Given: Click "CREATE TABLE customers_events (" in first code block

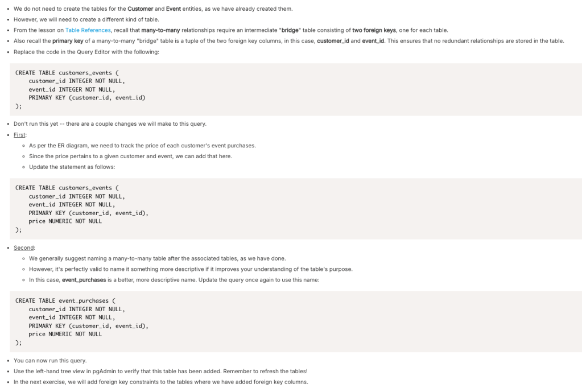Looking at the screenshot, I should 67,73.
